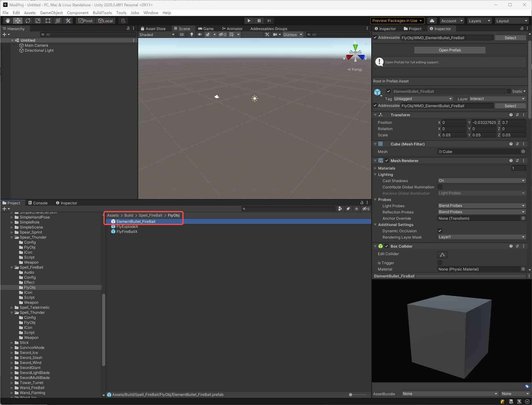Open Preview Packages in Use button
Image resolution: width=532 pixels, height=405 pixels.
[x=397, y=21]
